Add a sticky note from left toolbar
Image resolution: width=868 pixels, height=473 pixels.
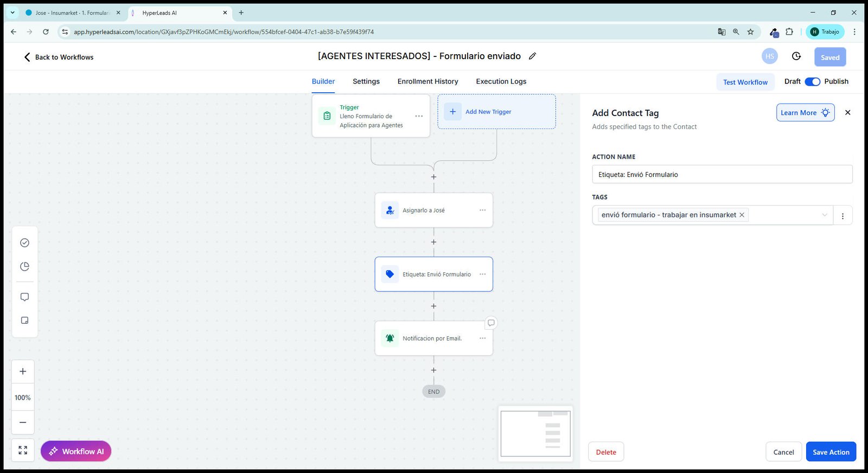(x=24, y=321)
